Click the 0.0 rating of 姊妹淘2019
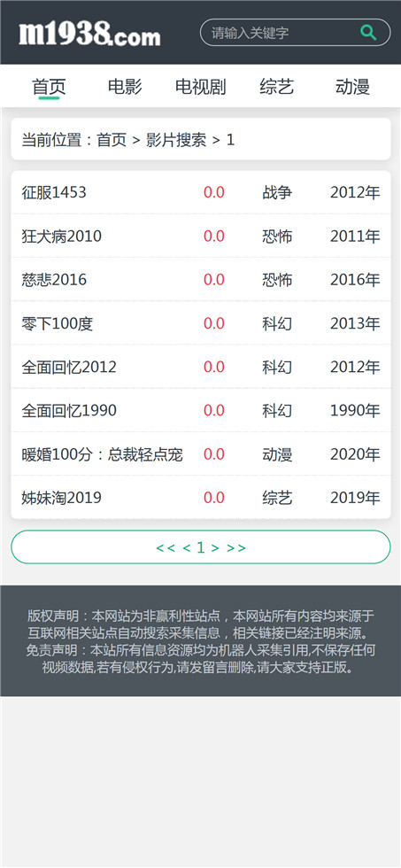 [214, 497]
